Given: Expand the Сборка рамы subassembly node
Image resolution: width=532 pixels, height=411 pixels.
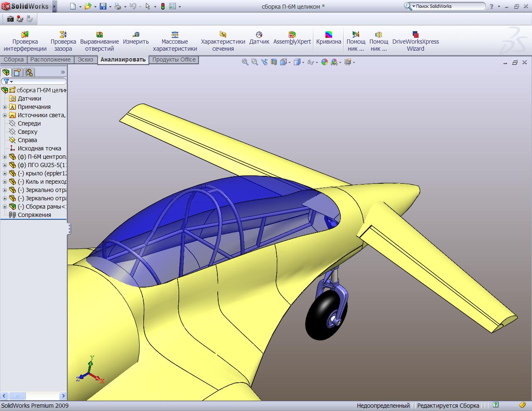Looking at the screenshot, I should tap(5, 207).
